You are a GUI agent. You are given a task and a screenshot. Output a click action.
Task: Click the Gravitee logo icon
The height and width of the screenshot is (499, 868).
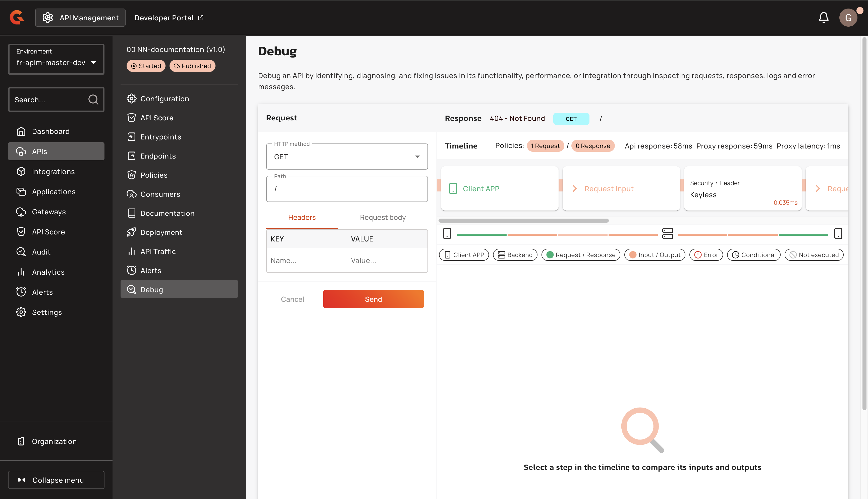17,18
